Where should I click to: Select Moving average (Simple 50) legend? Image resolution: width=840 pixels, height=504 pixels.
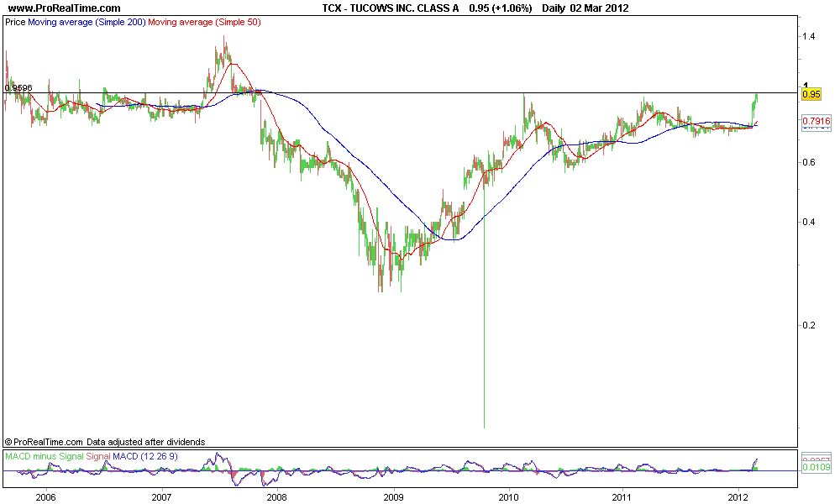(x=204, y=23)
